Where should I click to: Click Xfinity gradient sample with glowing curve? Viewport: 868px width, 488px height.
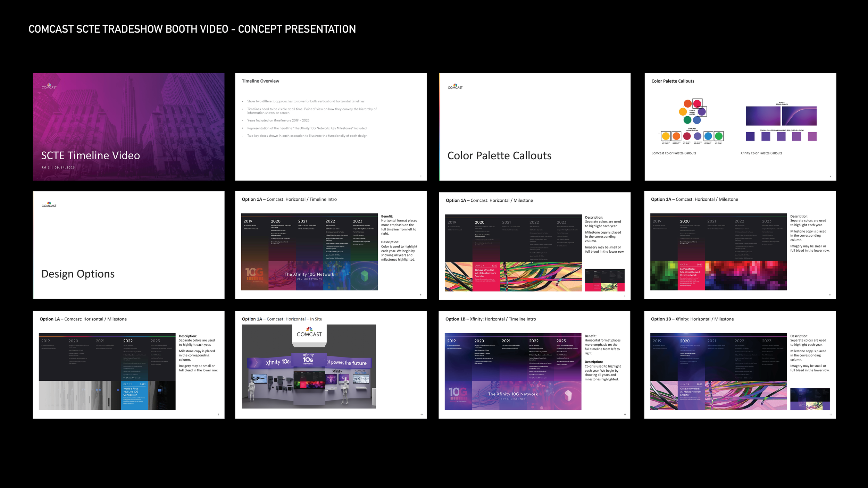799,116
